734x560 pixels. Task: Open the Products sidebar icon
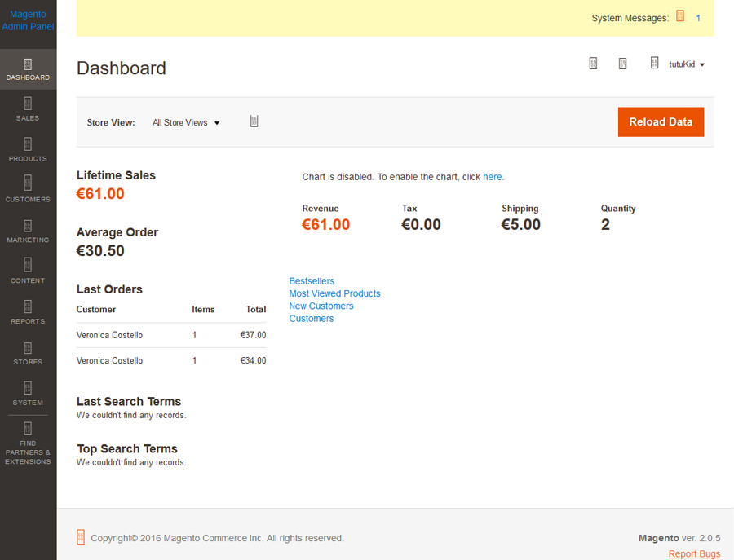(x=28, y=144)
